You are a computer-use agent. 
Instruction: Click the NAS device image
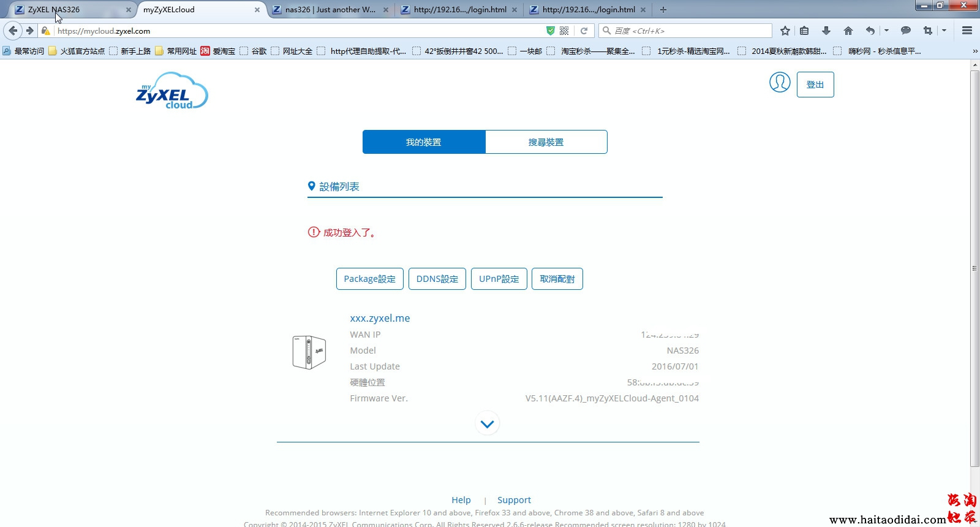point(309,352)
